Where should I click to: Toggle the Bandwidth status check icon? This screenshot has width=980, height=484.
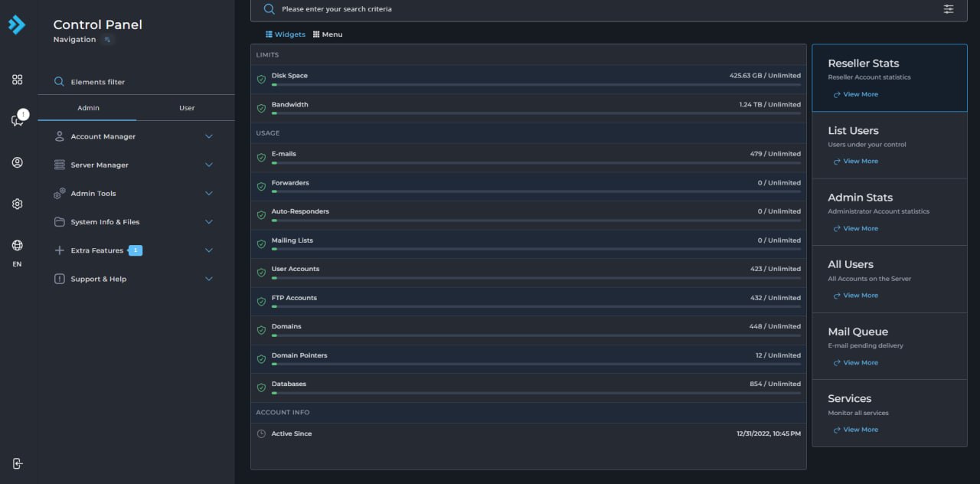pos(261,108)
